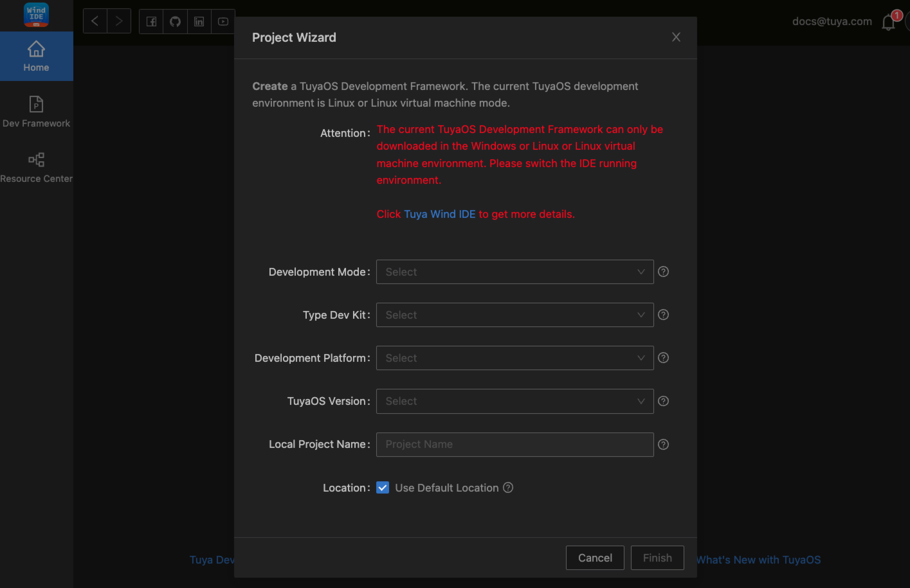Image resolution: width=910 pixels, height=588 pixels.
Task: Uncheck Use Default Location checkbox
Action: pyautogui.click(x=383, y=488)
